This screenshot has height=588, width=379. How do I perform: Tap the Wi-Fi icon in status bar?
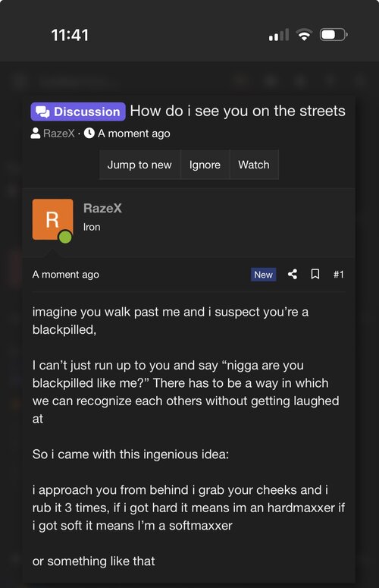pos(304,35)
